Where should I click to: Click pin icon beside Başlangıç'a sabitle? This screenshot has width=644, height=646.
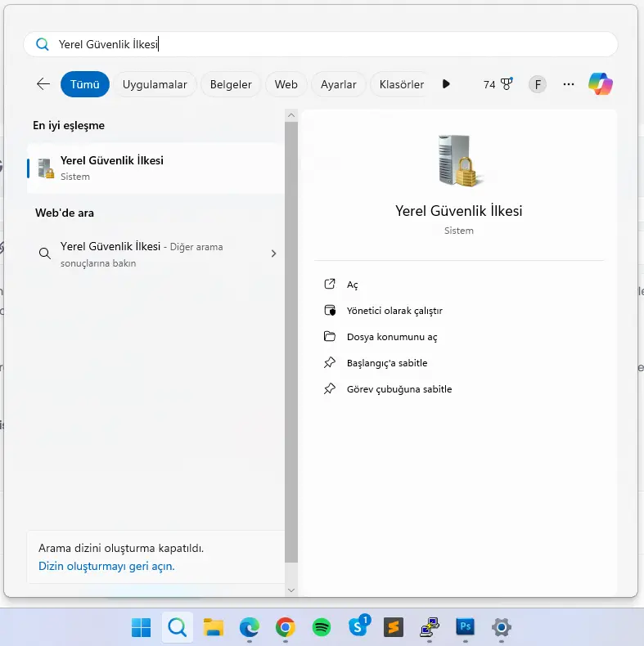pyautogui.click(x=330, y=362)
